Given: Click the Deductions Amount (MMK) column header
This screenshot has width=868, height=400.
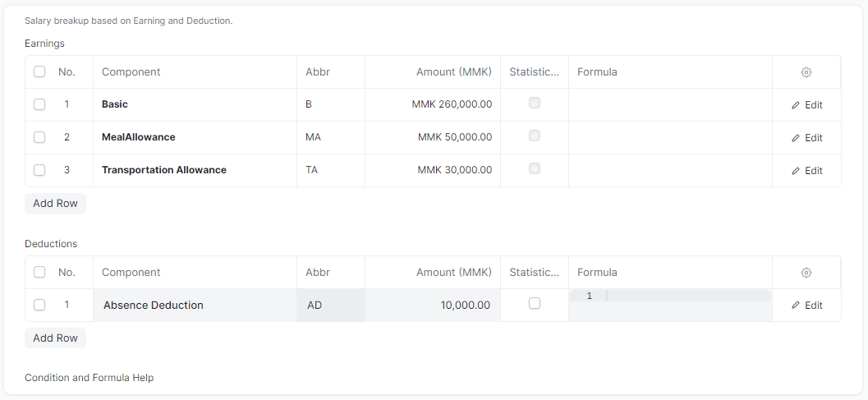Looking at the screenshot, I should click(432, 273).
